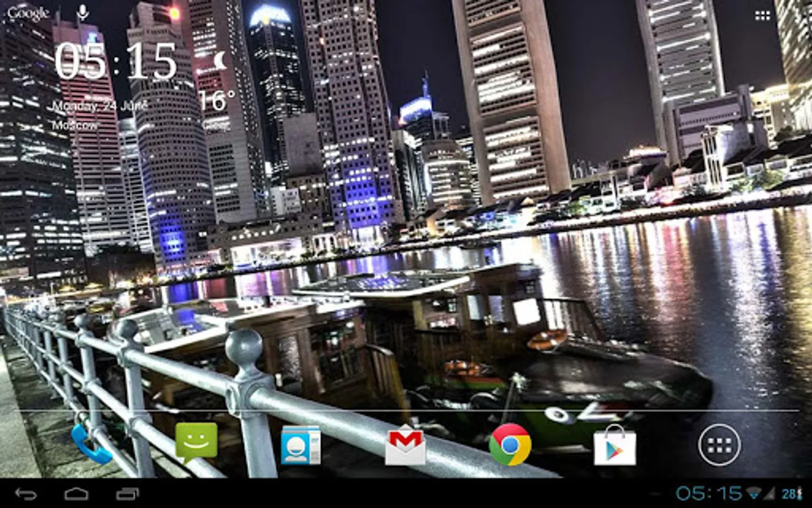Tap the 16° temperature in weather widget

(x=217, y=101)
